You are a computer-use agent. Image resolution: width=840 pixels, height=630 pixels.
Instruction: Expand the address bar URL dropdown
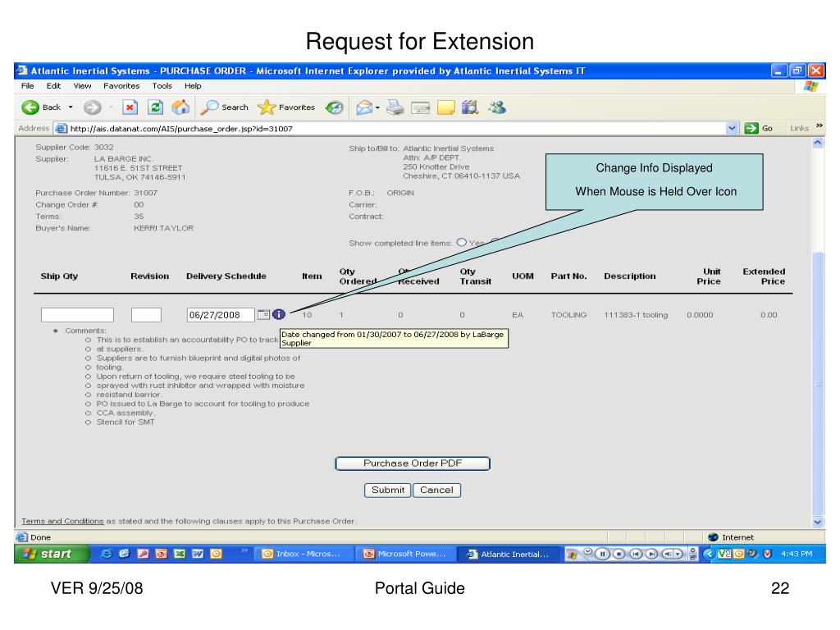(732, 128)
